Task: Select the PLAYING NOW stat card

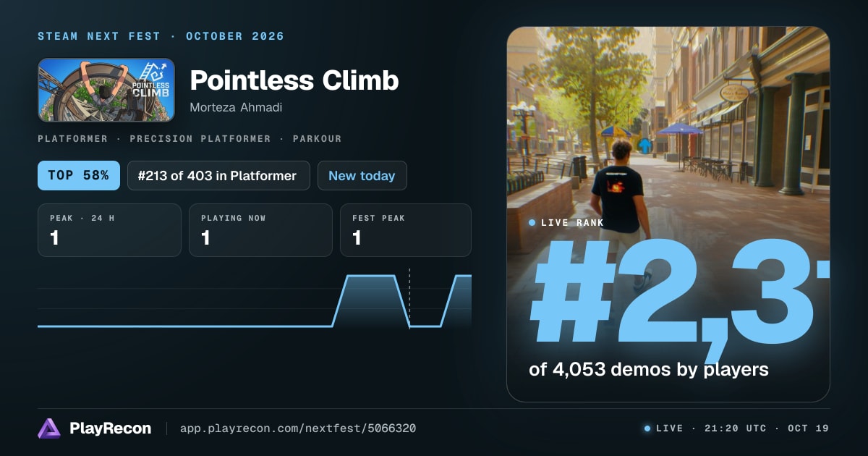Action: [x=260, y=230]
